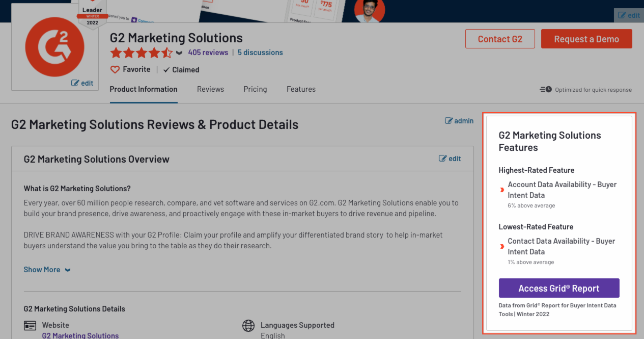Click the profile photo in the banner
This screenshot has width=644, height=339.
[x=370, y=11]
